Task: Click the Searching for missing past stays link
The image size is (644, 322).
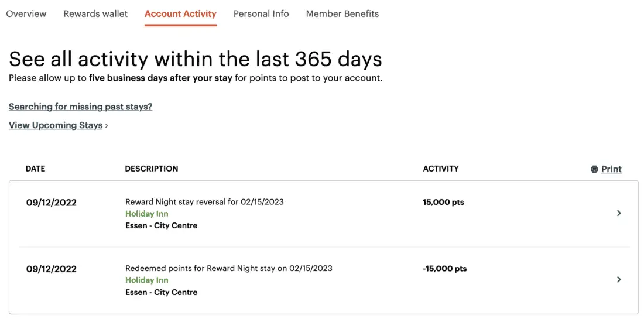Action: [x=81, y=107]
